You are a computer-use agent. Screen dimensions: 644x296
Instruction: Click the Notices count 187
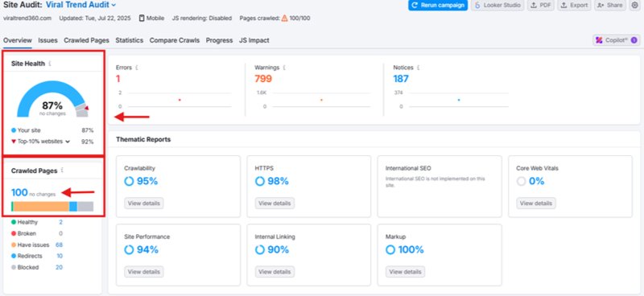(x=401, y=78)
